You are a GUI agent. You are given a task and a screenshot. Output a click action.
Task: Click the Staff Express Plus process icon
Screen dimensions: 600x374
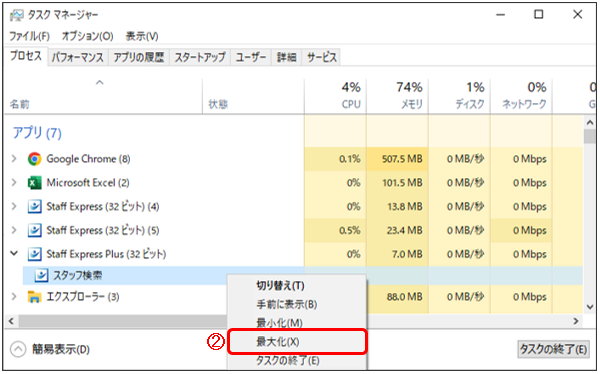point(34,254)
